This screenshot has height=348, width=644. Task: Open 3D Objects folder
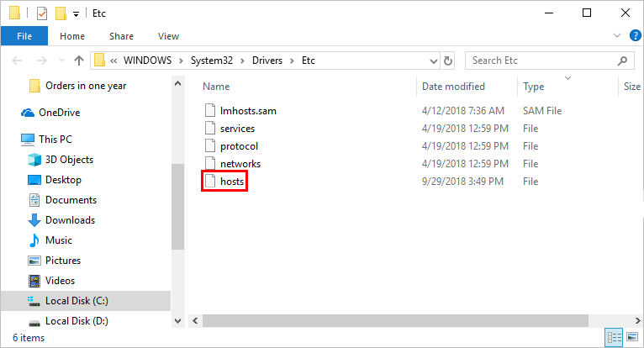(69, 160)
